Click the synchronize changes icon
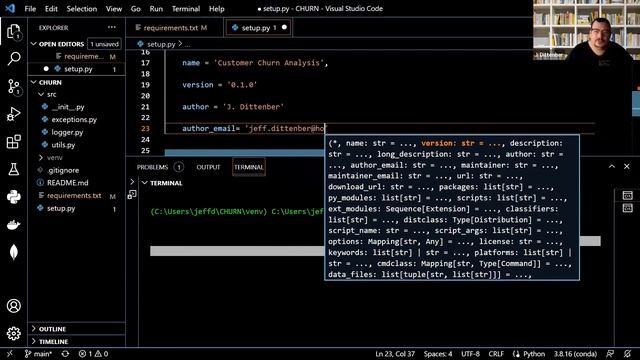Viewport: 640px width, 360px height. click(x=65, y=354)
